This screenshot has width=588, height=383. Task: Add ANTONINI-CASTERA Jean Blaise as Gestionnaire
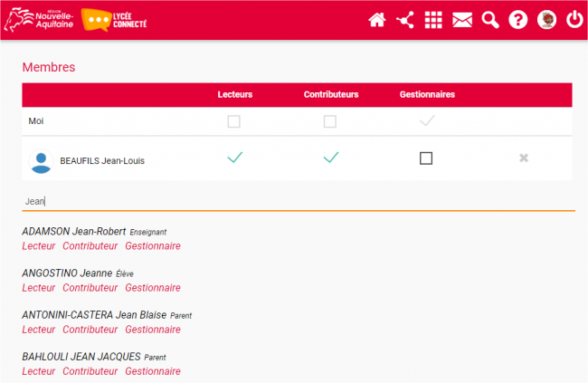pos(153,330)
